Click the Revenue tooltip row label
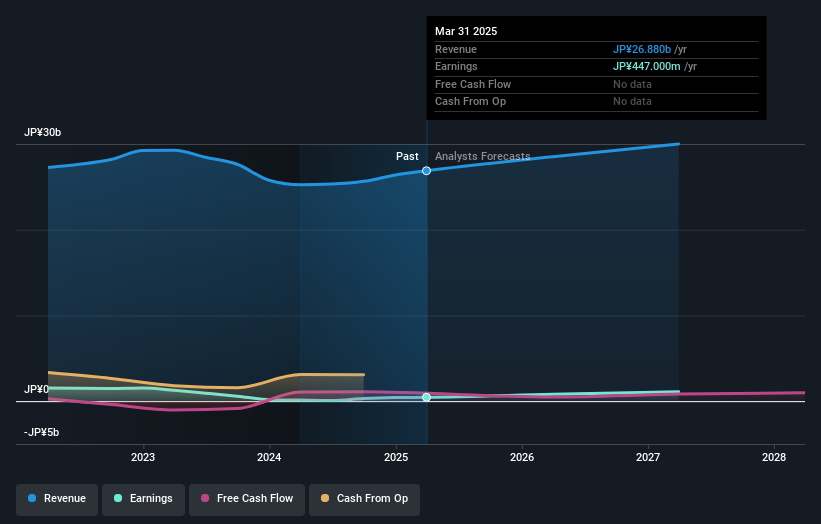The image size is (821, 524). tap(456, 49)
